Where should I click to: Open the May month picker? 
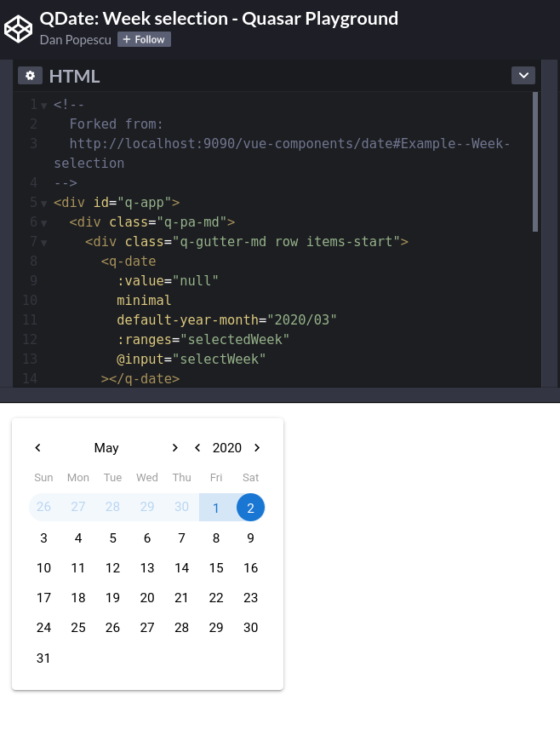coord(106,448)
